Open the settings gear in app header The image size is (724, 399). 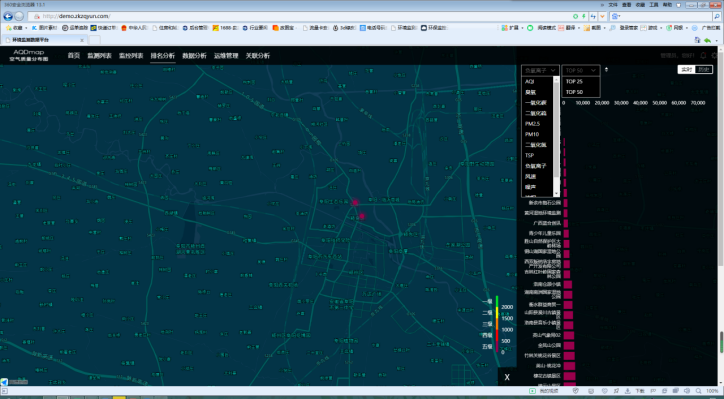pos(715,55)
